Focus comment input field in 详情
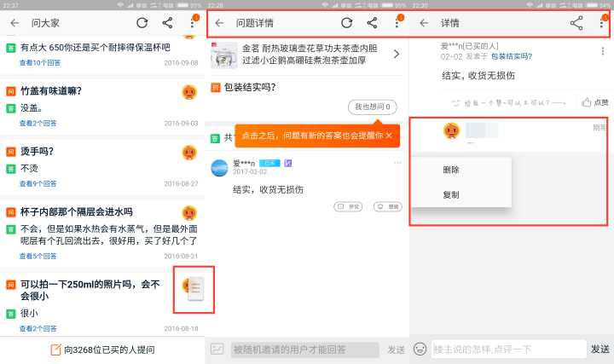This screenshot has height=364, width=614. tap(508, 349)
